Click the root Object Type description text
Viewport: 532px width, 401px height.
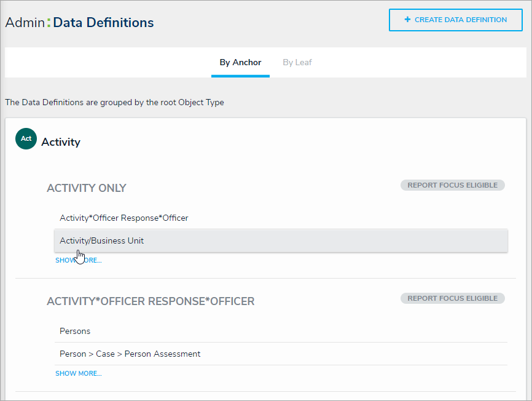(x=114, y=102)
